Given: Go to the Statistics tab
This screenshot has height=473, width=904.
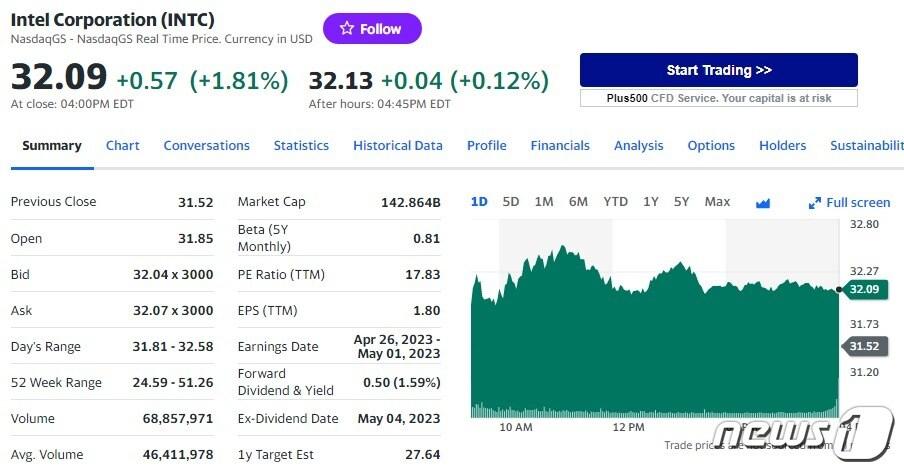Looking at the screenshot, I should pos(301,146).
